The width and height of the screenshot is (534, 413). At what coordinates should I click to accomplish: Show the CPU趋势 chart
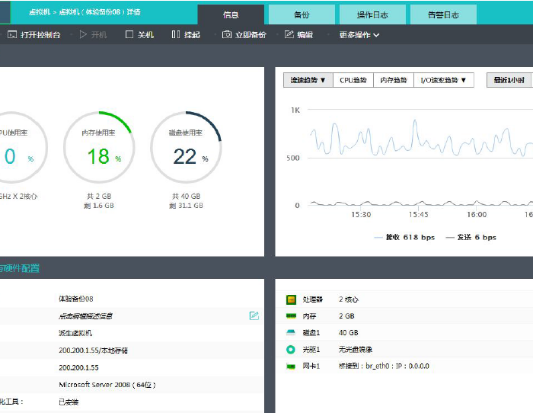coord(353,80)
